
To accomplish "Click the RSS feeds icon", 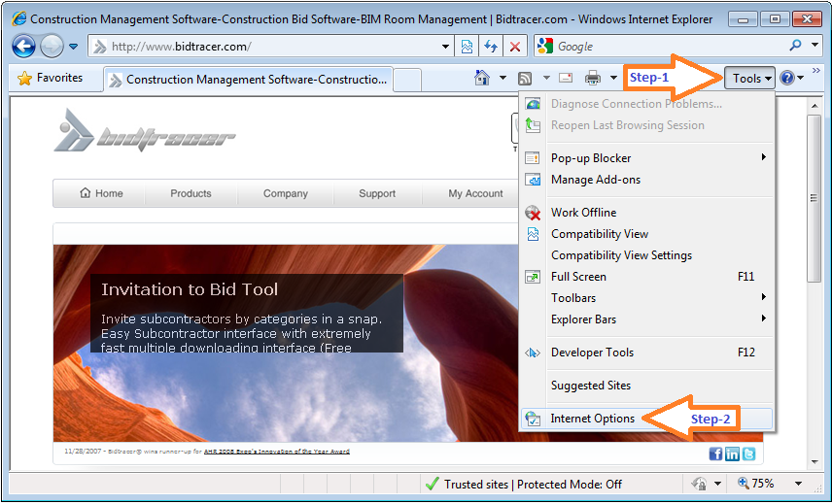I will 525,79.
